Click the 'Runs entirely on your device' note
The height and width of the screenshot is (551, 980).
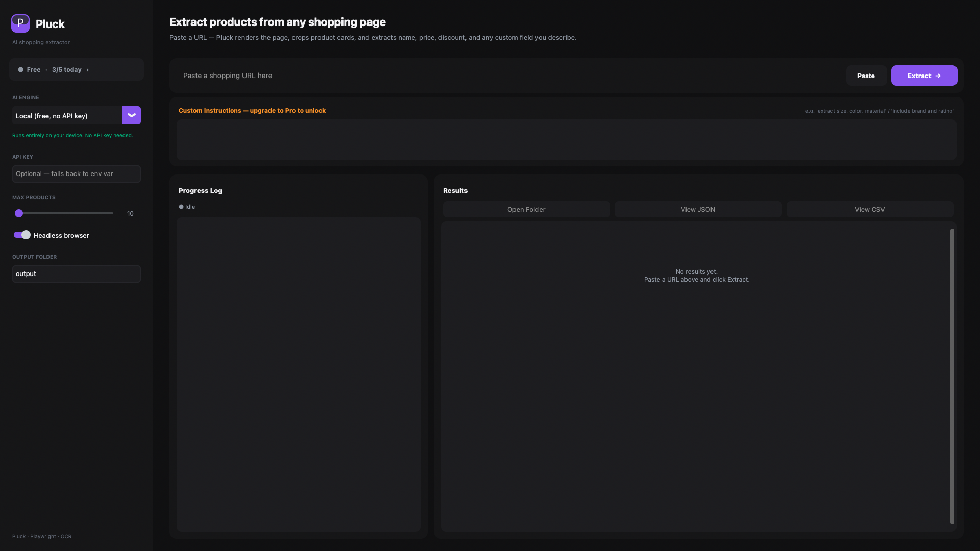[x=72, y=136]
